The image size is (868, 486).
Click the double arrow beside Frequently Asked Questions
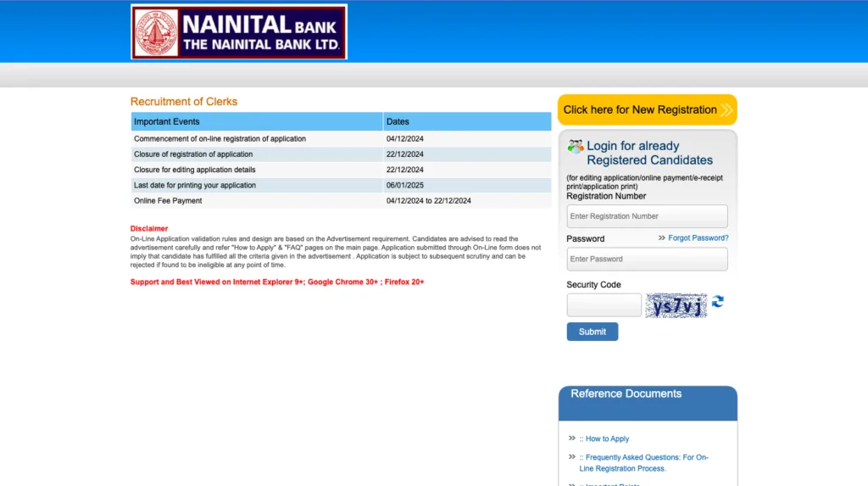point(572,457)
